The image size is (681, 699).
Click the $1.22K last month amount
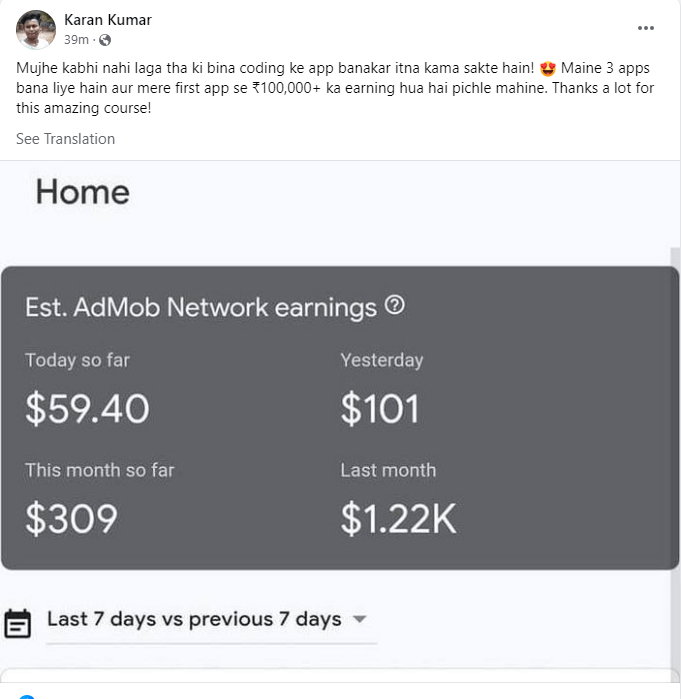pos(398,517)
